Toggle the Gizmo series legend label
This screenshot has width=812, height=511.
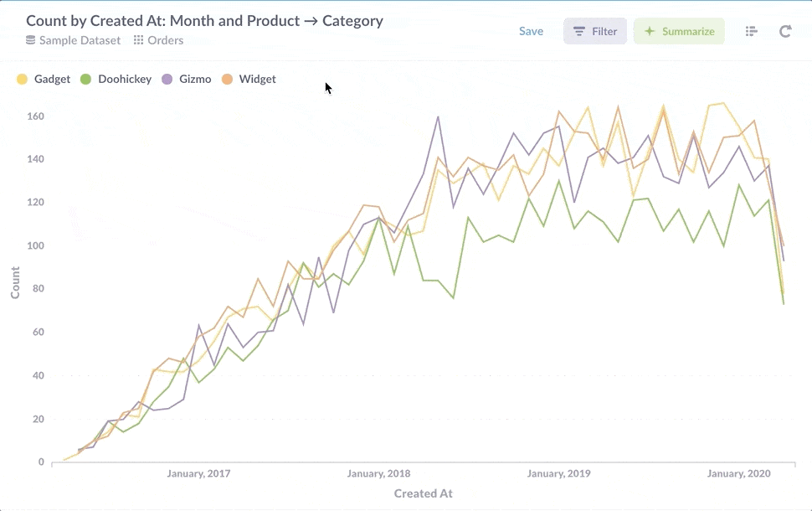pos(194,80)
